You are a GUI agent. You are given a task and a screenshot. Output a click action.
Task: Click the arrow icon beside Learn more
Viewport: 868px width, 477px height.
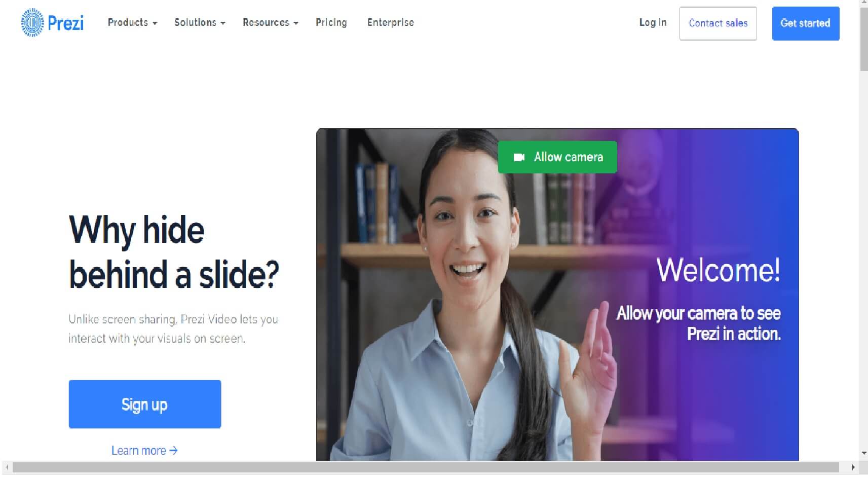coord(173,450)
